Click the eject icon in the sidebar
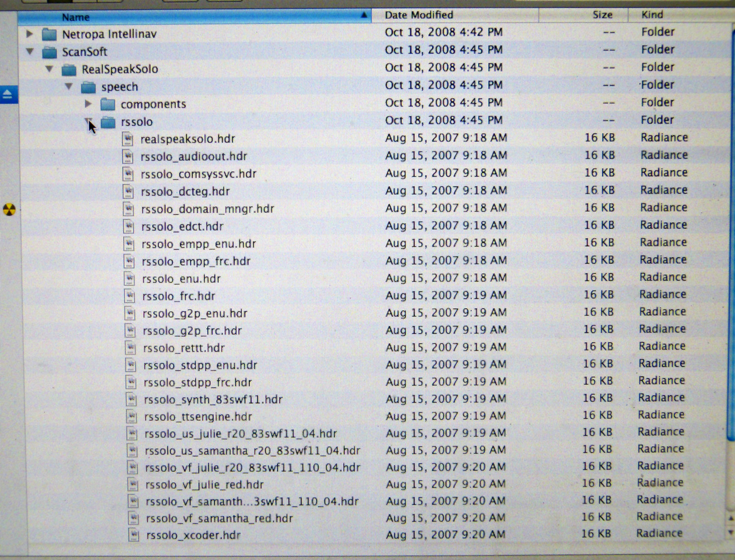The image size is (735, 560). [x=8, y=95]
